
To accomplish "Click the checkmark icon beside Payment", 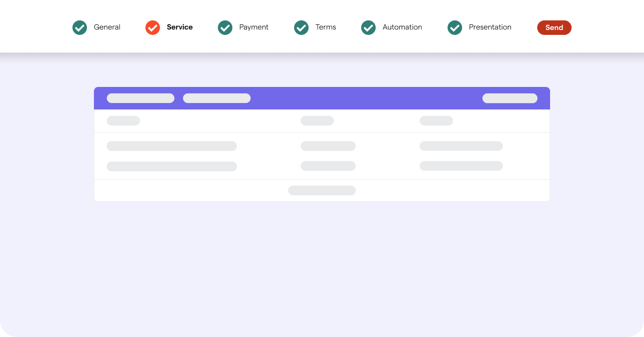I will pos(225,27).
